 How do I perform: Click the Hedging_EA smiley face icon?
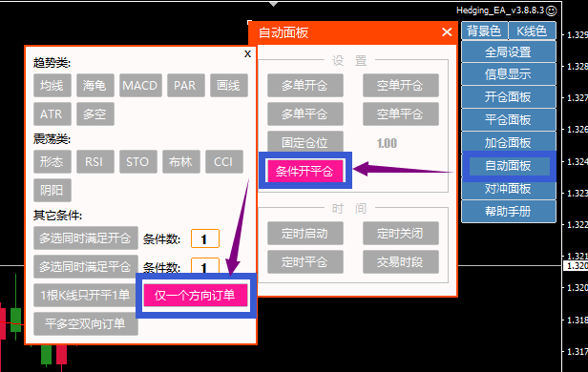552,10
